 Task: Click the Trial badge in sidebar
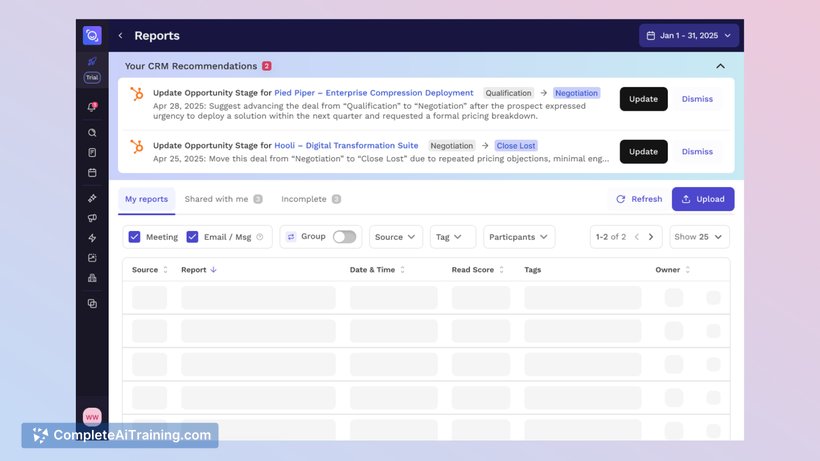click(92, 77)
